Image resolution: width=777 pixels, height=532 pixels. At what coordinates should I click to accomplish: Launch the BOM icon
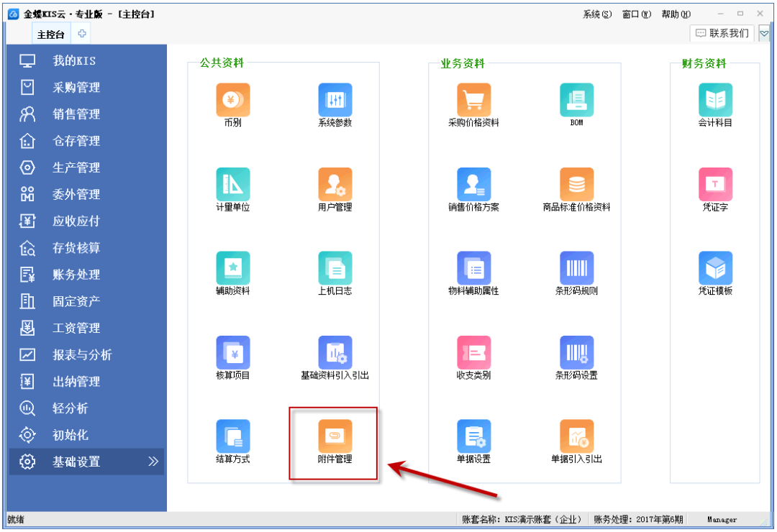[x=577, y=101]
